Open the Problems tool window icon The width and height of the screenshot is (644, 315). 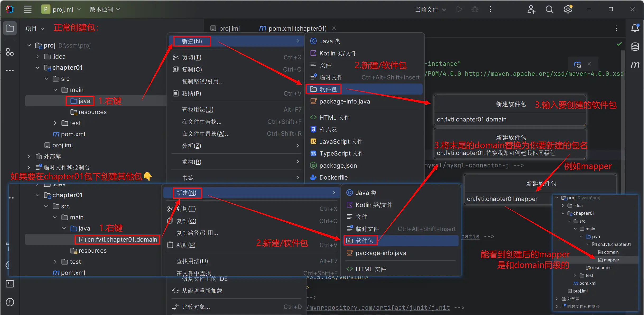click(x=10, y=302)
